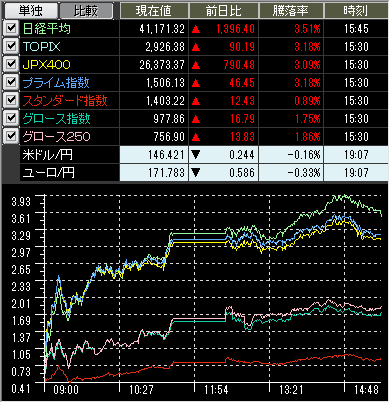Click the 前日比 column header
The image size is (390, 403).
[224, 11]
